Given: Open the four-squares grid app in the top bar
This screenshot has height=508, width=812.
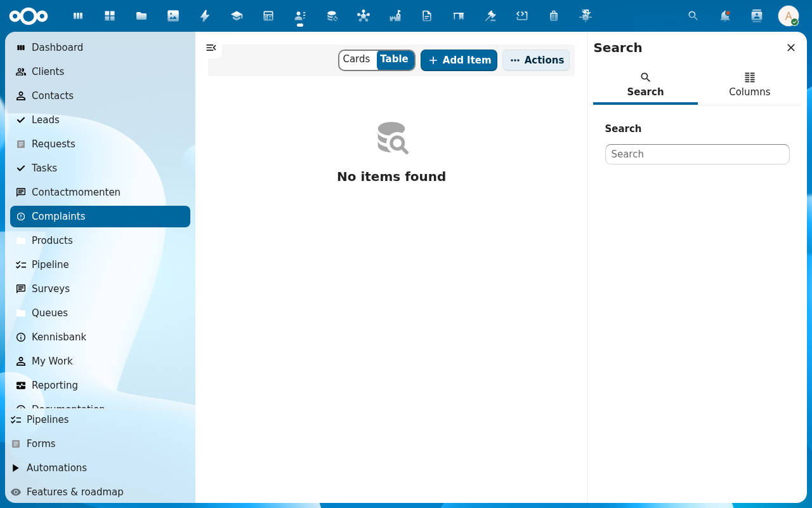Looking at the screenshot, I should tap(110, 16).
